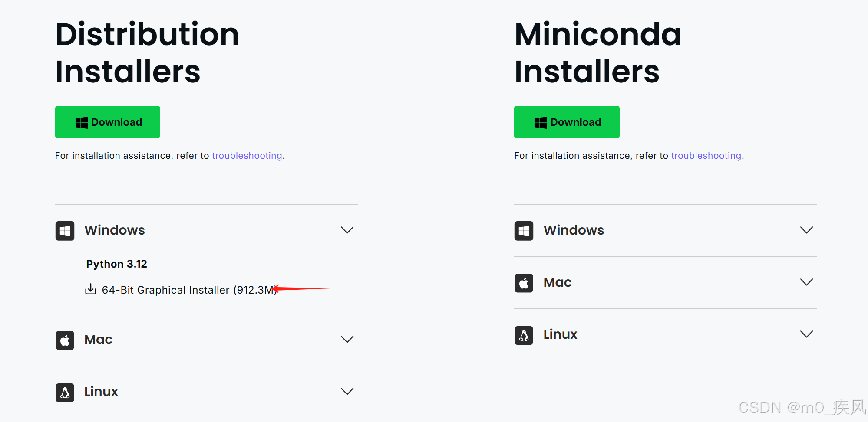
Task: Open troubleshooting link under Distribution Installers
Action: click(x=247, y=156)
